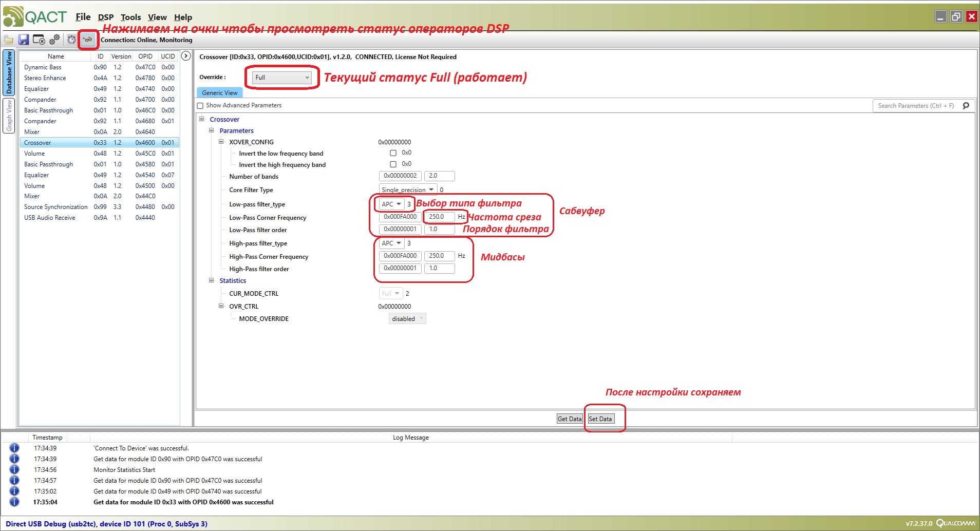Image resolution: width=980 pixels, height=531 pixels.
Task: Click the search magnifier icon
Action: pos(966,106)
